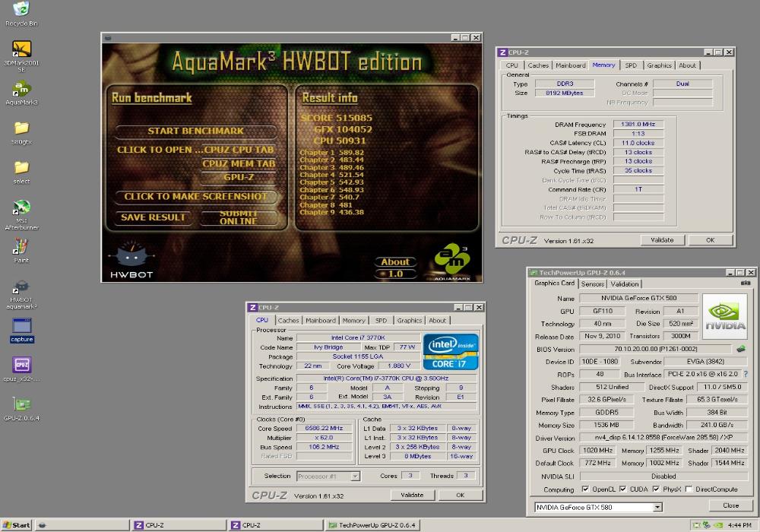The image size is (760, 532).
Task: Switch to the first CPU-Z taskbar button
Action: [x=177, y=524]
